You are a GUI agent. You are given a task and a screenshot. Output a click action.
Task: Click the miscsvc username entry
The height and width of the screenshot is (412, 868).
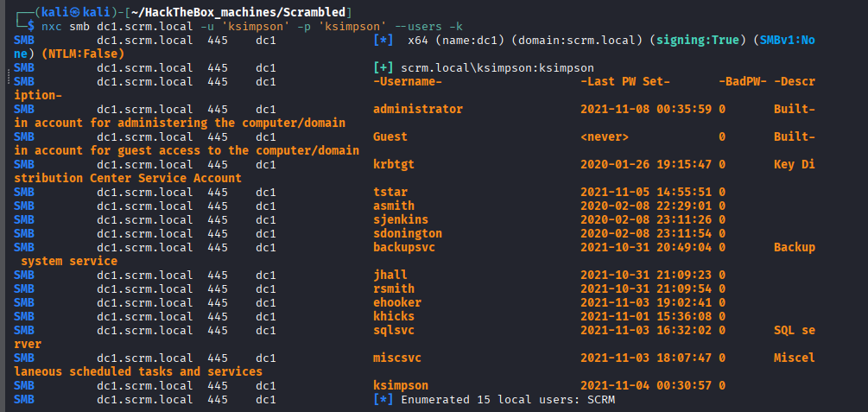pos(397,358)
